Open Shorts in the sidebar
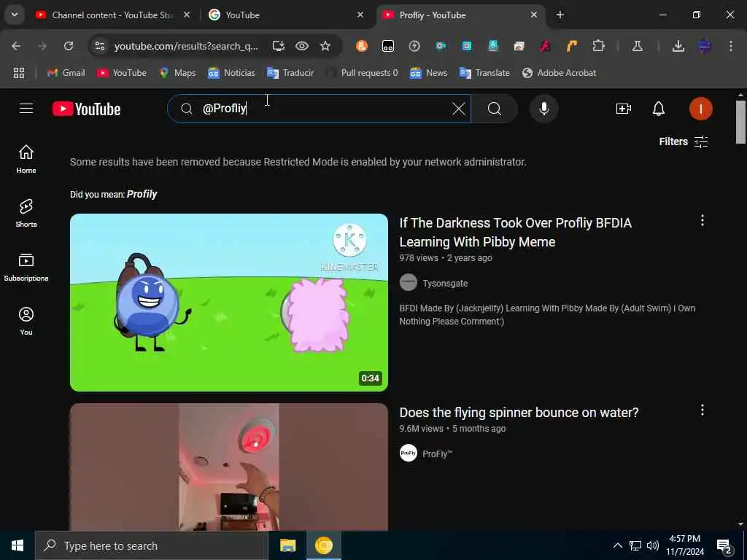The width and height of the screenshot is (747, 560). 26,214
